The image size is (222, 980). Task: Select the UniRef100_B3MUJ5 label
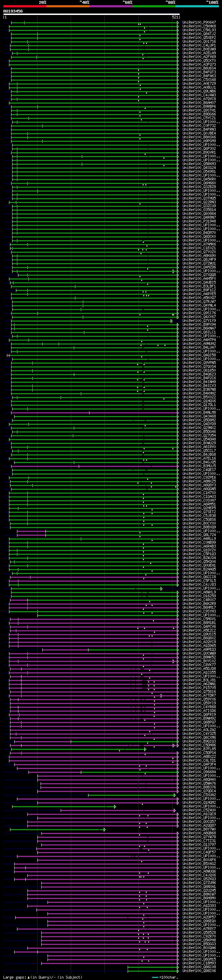coord(199,466)
